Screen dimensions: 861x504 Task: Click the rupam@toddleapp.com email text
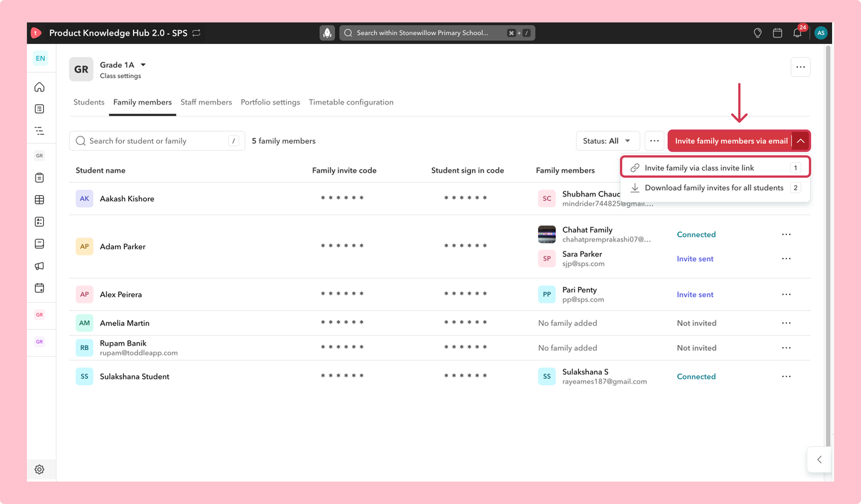[x=139, y=353]
